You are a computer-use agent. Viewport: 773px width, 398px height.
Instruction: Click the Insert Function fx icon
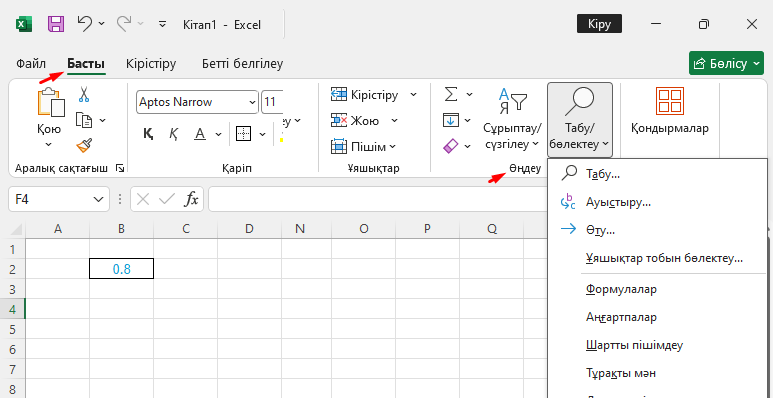(191, 199)
